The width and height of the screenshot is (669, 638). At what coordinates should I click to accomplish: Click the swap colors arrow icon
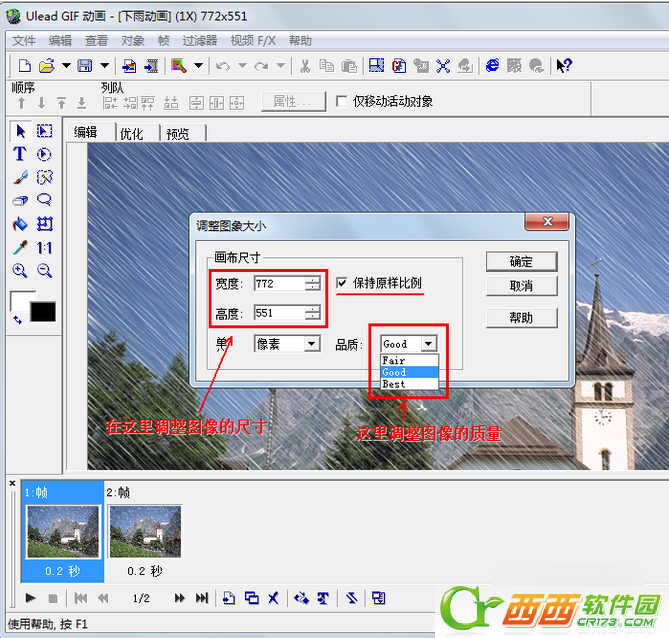pos(17,320)
